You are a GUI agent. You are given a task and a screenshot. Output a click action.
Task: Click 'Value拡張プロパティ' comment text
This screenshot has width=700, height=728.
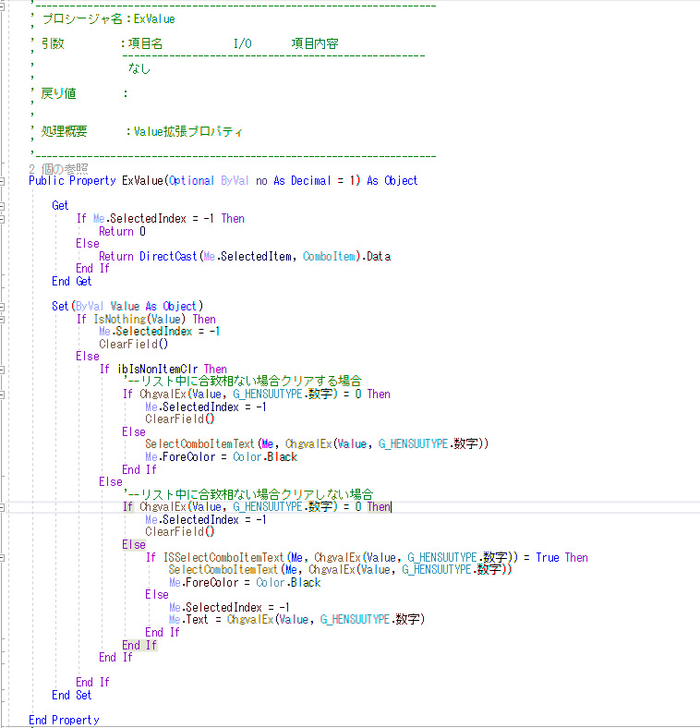pyautogui.click(x=188, y=131)
